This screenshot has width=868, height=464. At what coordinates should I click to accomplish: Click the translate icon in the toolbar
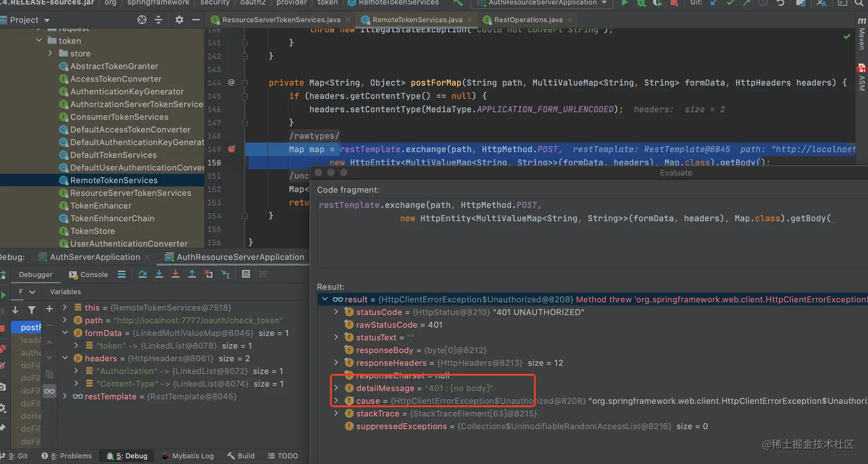click(x=821, y=3)
